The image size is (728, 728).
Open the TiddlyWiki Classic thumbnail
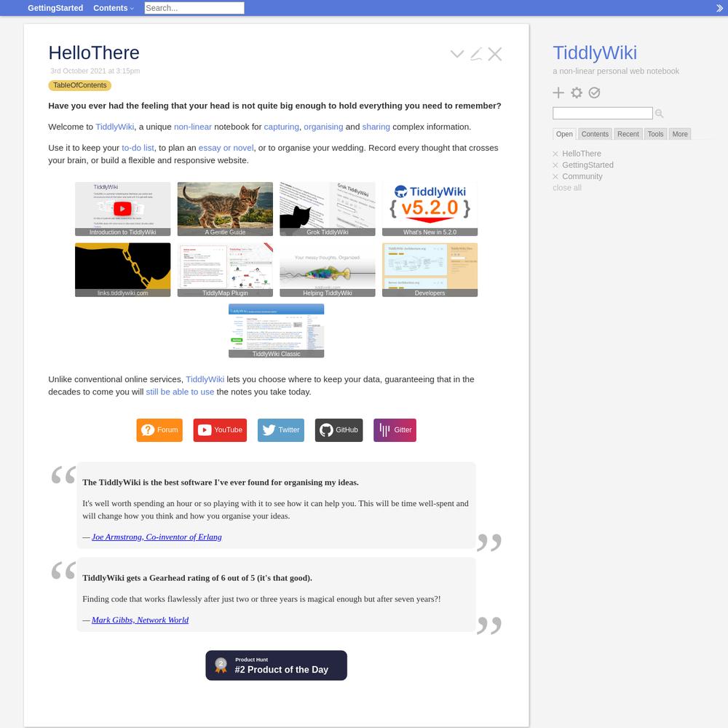click(276, 331)
